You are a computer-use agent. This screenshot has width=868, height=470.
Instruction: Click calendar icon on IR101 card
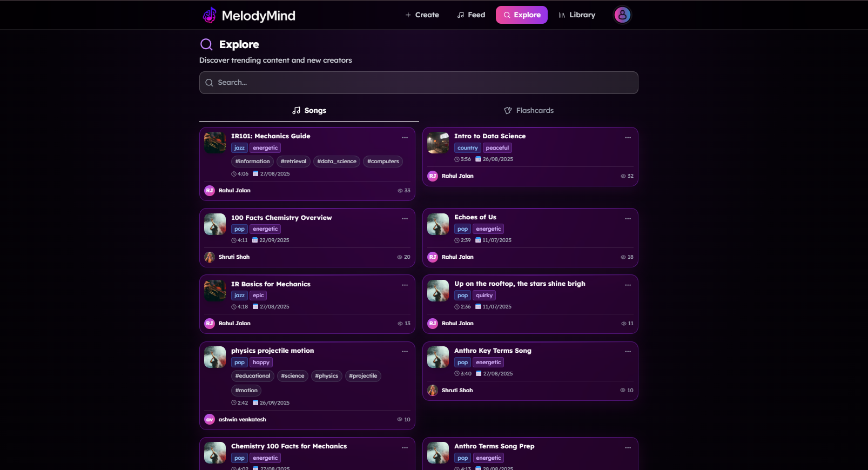255,174
